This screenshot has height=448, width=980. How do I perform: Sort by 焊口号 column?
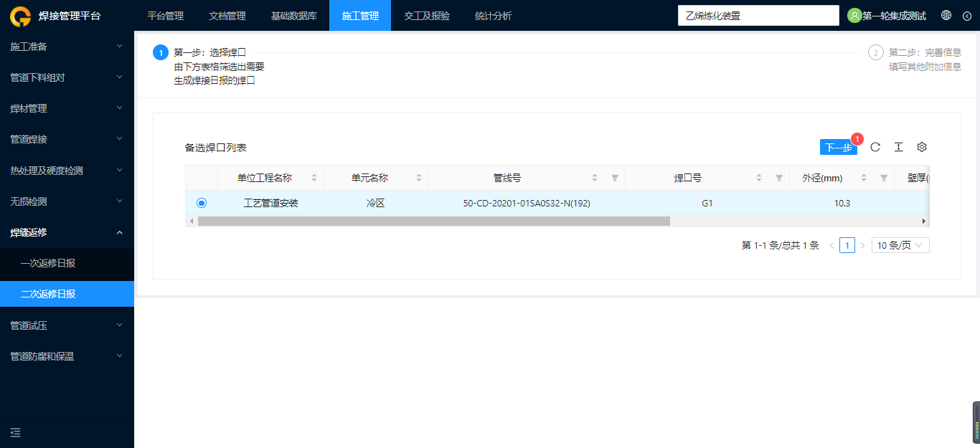point(759,178)
